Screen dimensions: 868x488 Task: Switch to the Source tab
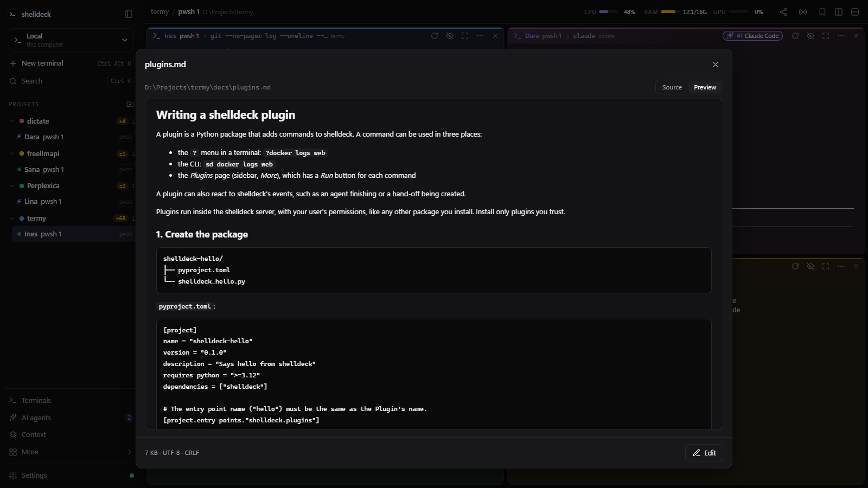(x=672, y=87)
